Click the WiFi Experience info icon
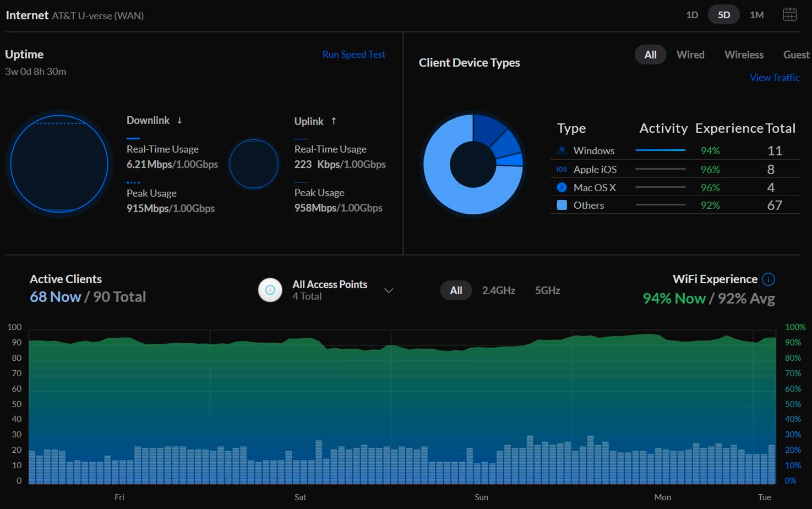 (769, 279)
